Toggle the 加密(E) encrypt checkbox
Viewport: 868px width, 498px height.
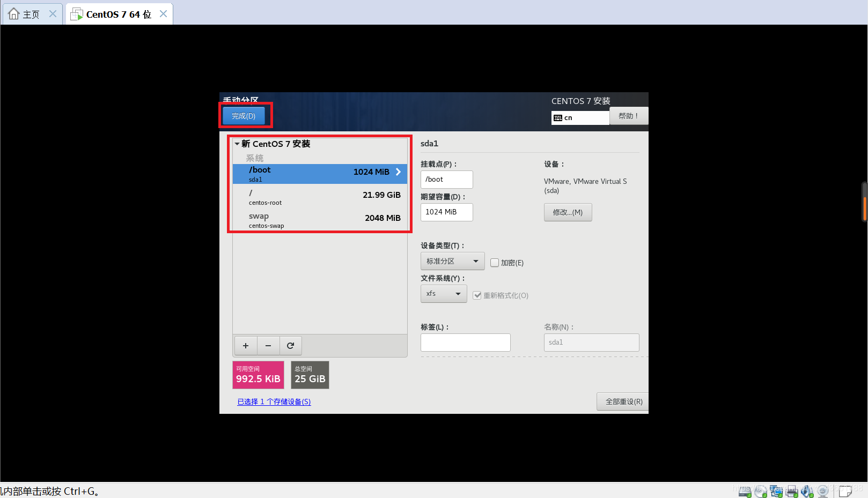click(495, 263)
